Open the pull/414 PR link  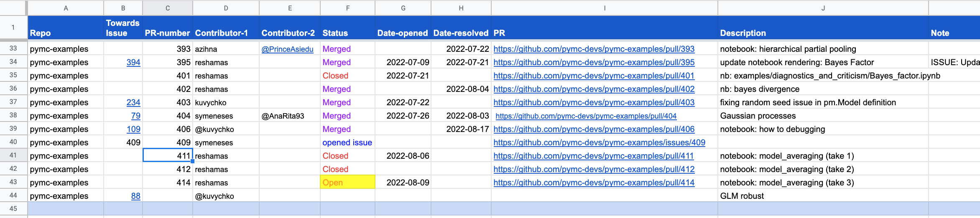click(x=594, y=183)
